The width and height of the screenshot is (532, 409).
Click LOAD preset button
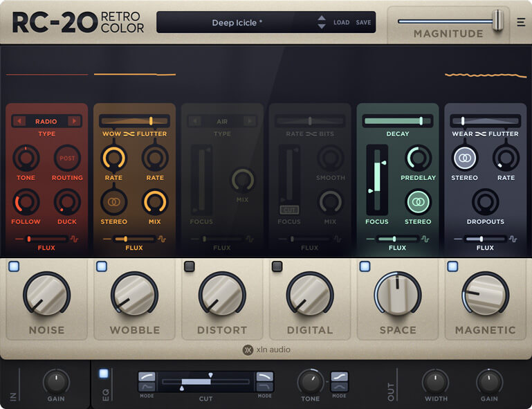pyautogui.click(x=341, y=22)
